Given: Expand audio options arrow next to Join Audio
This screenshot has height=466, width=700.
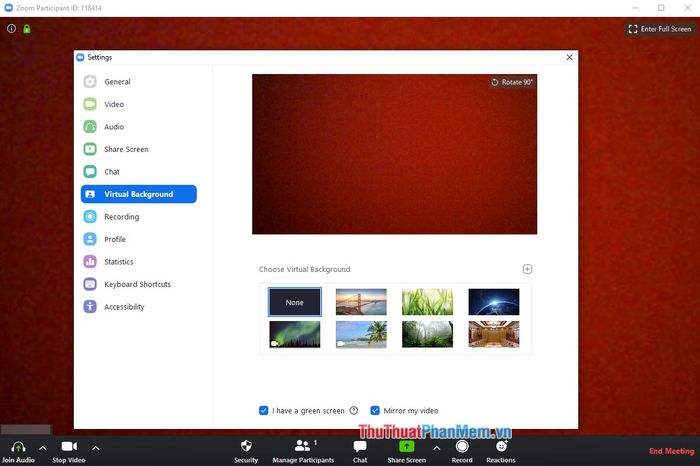Looking at the screenshot, I should click(x=43, y=448).
